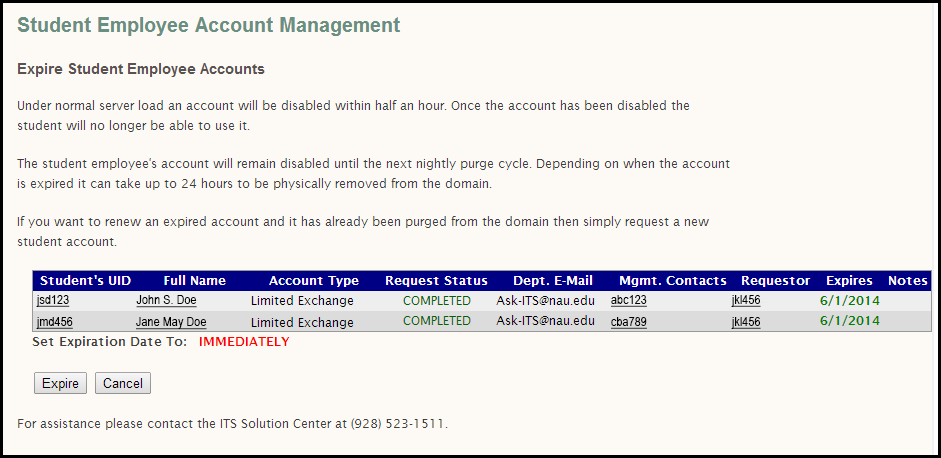
Task: Open the jsd123 student UID link
Action: pos(52,300)
